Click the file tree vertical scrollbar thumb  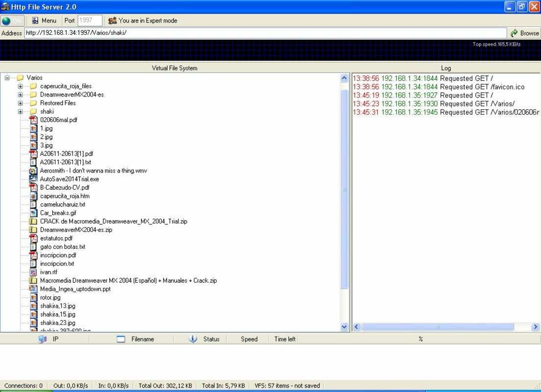point(344,189)
